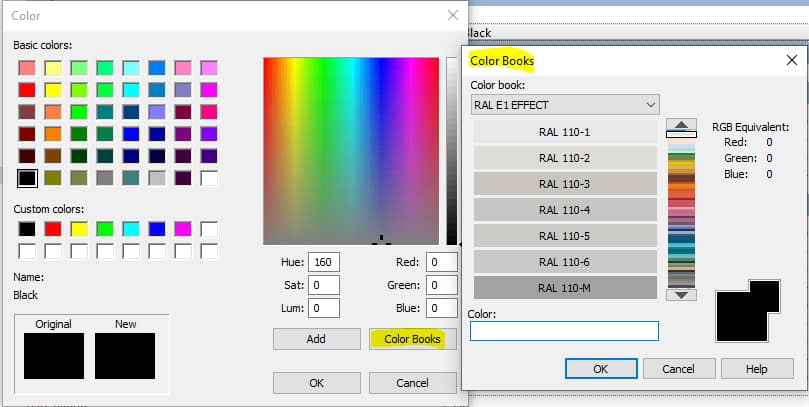This screenshot has width=809, height=407.
Task: Click Cancel in Color Books dialog
Action: point(679,369)
